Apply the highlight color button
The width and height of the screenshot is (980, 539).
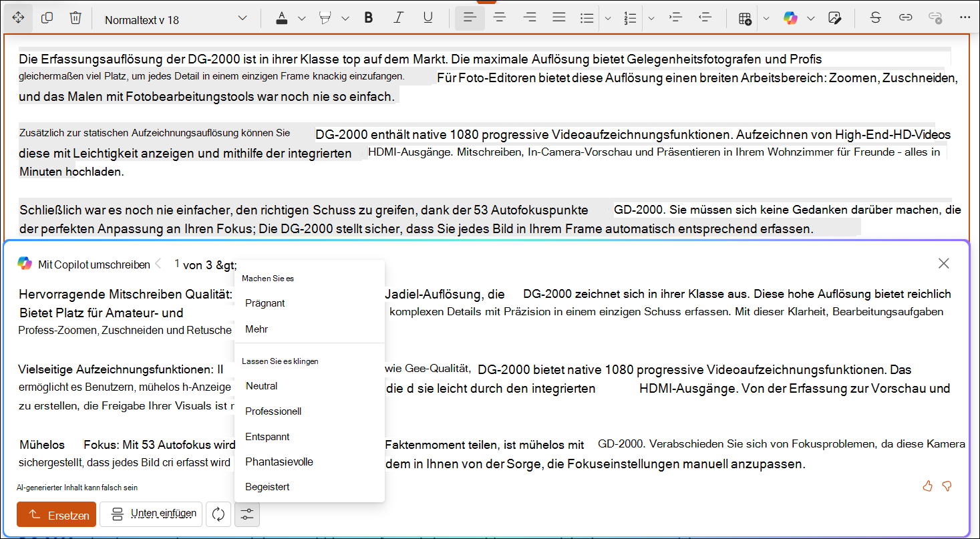pos(326,18)
